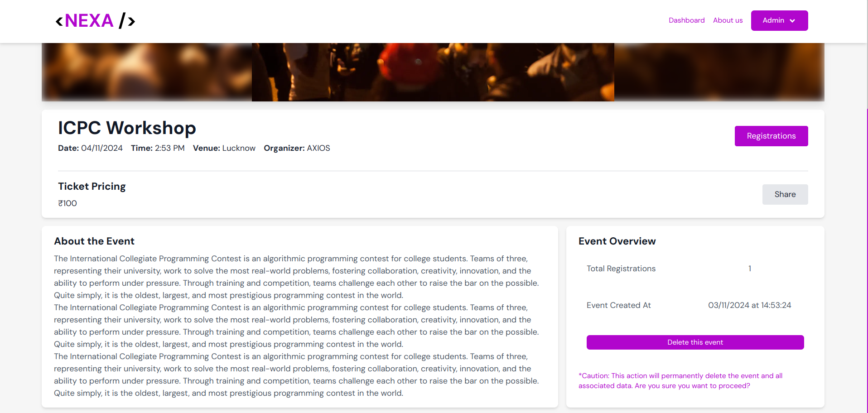Click the NEXA logo
Viewport: 868px width, 413px height.
pyautogui.click(x=96, y=21)
